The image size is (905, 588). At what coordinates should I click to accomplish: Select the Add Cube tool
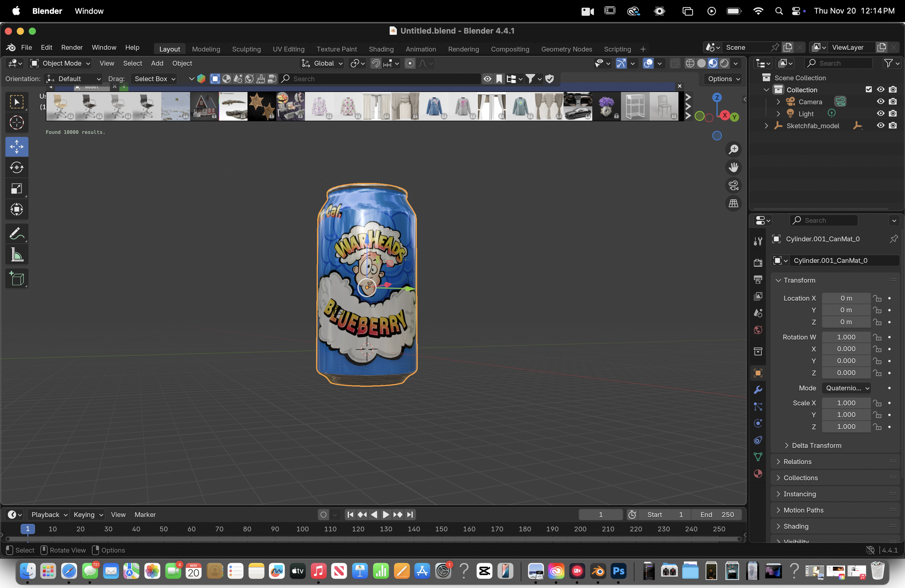pos(16,279)
